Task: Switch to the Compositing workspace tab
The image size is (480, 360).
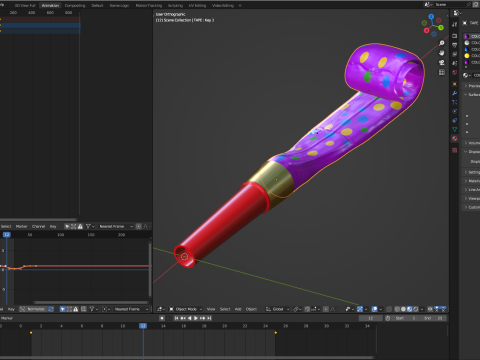Action: 75,5
